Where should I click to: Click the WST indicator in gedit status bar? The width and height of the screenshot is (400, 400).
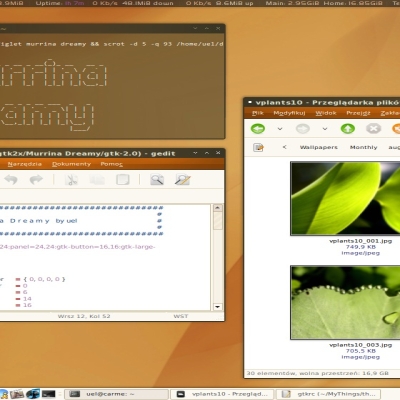point(181,316)
